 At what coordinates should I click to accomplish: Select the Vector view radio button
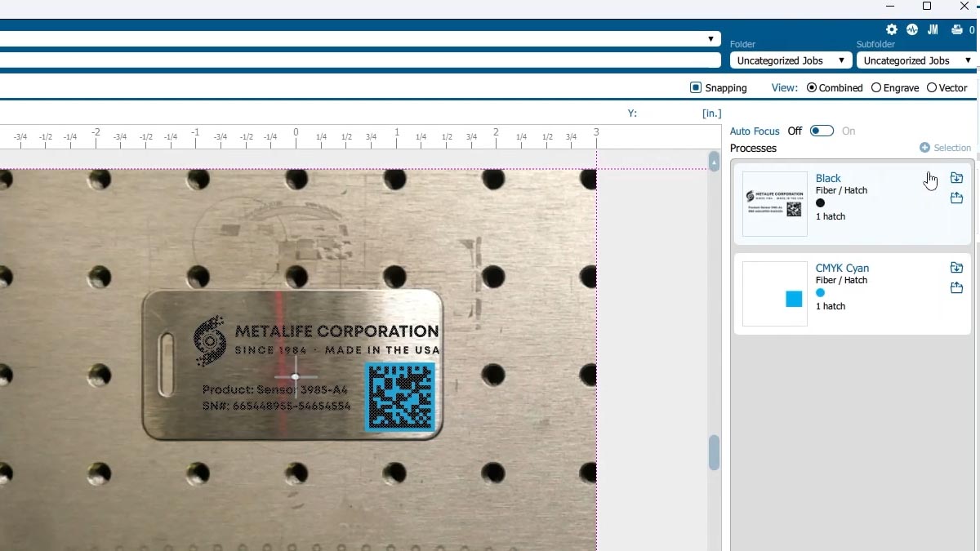point(932,87)
